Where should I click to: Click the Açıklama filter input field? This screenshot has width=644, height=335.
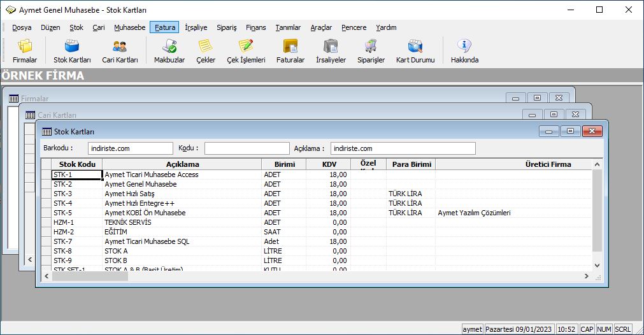[x=403, y=148]
